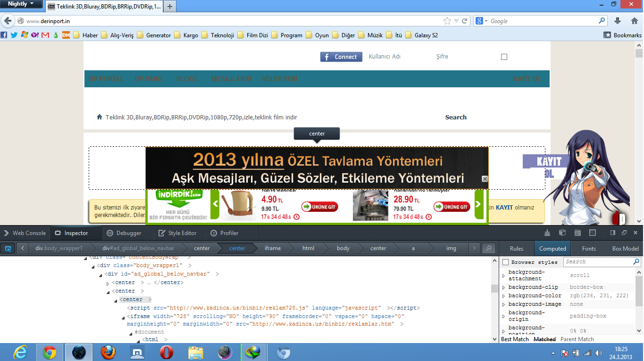644x361 pixels.
Task: Open the MESAJLARIM nav link
Action: click(x=232, y=79)
